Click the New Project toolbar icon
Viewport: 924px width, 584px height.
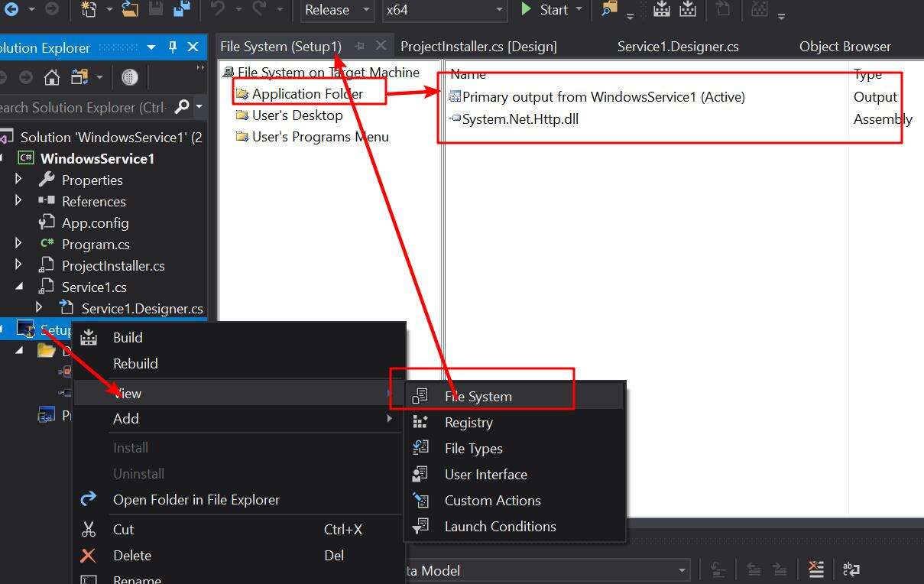89,10
